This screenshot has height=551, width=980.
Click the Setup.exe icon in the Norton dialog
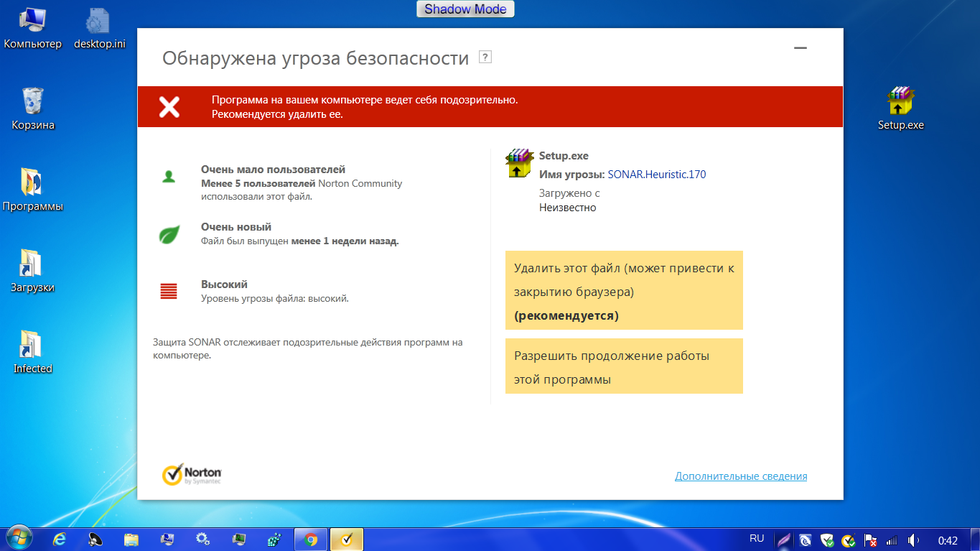coord(521,163)
